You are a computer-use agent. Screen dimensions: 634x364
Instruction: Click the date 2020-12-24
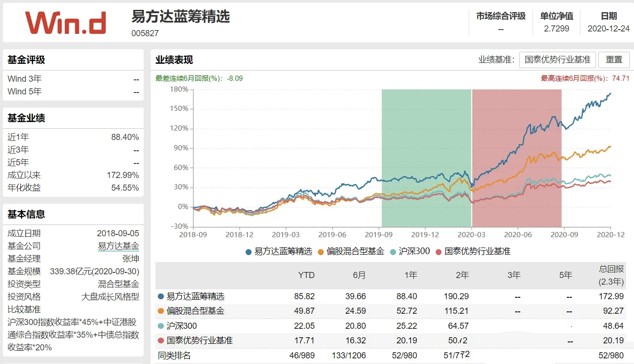[x=609, y=29]
